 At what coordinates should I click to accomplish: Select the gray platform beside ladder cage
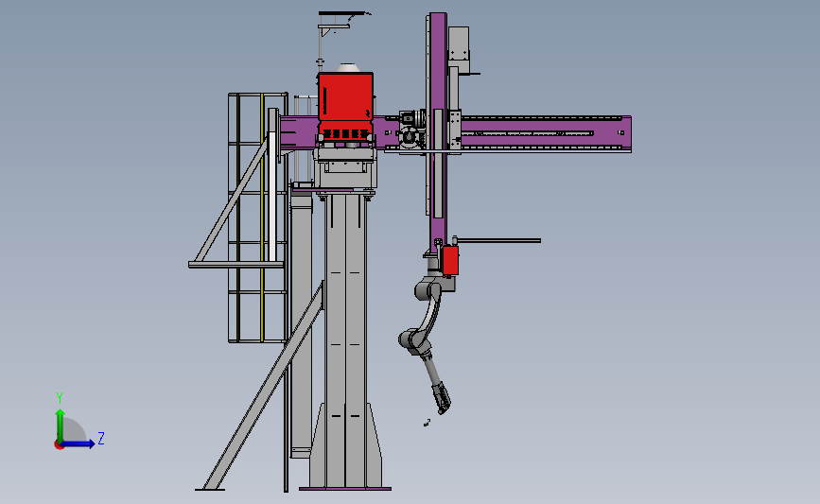pos(236,265)
